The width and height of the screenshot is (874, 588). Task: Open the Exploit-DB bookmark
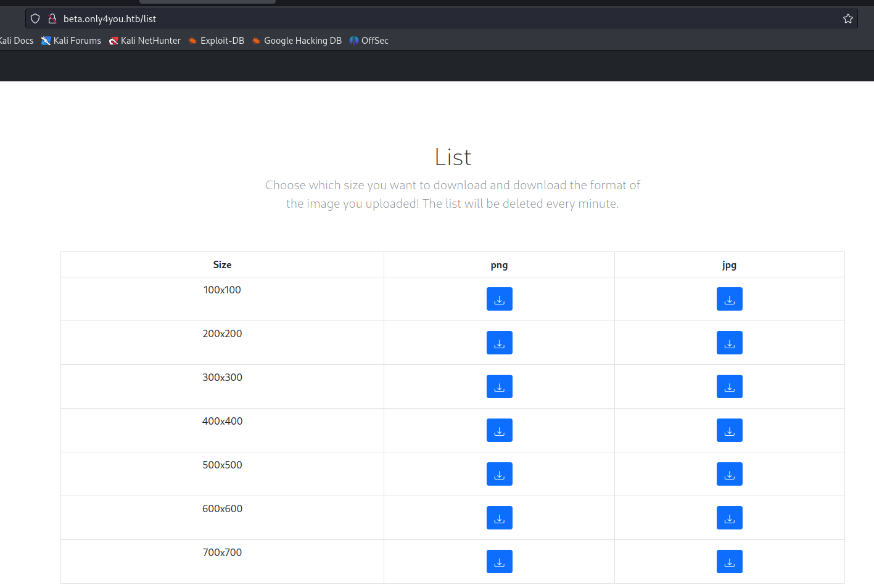[x=216, y=41]
